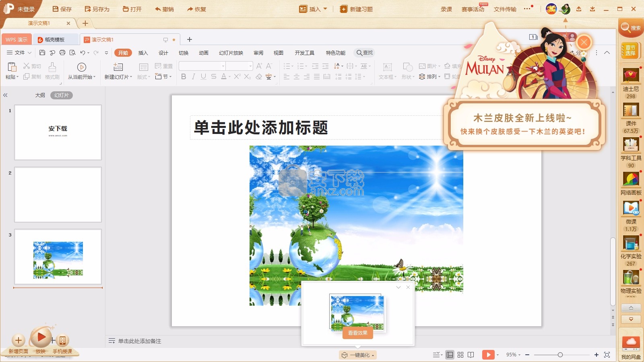The height and width of the screenshot is (362, 644).
Task: Collapse the ribbon with the chevron
Action: tap(607, 53)
